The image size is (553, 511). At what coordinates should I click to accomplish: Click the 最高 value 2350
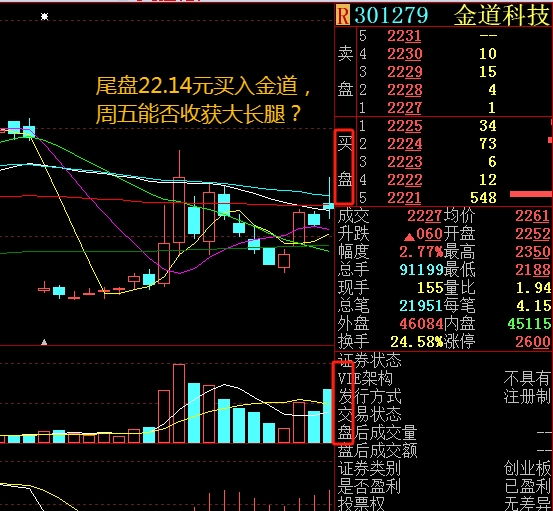[533, 252]
